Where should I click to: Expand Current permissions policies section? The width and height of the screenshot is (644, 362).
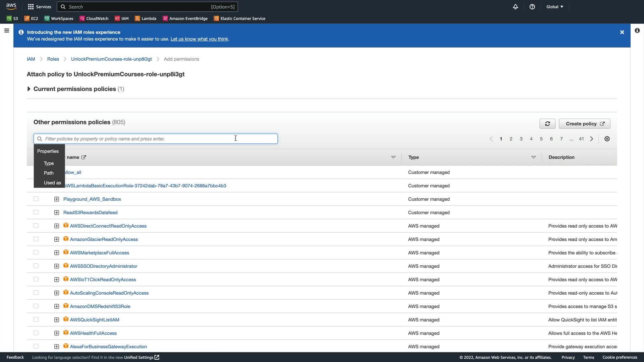[29, 89]
